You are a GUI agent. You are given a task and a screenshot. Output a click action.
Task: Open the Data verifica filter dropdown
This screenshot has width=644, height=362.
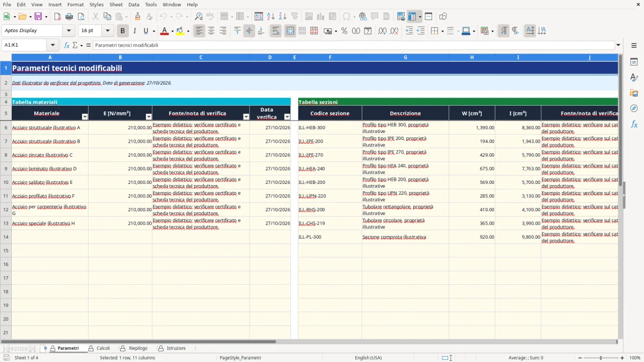click(287, 117)
